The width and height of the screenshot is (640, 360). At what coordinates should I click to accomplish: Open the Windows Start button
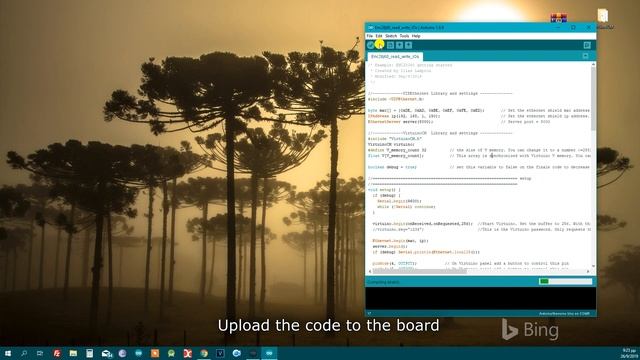[8, 353]
